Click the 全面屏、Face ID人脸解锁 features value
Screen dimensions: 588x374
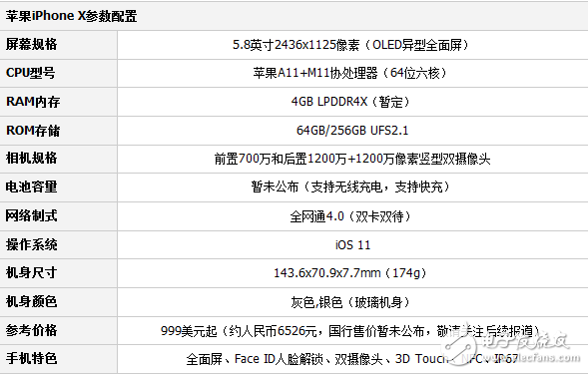click(352, 359)
